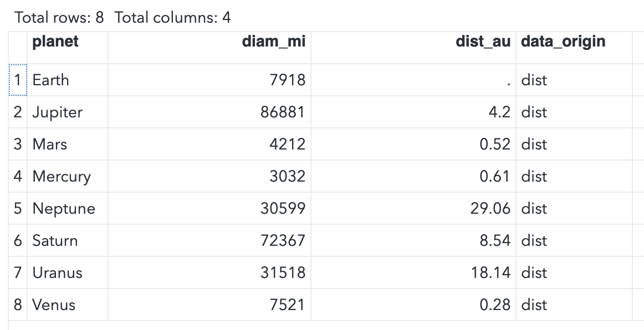Click the Earth diameter value 7918

(287, 80)
